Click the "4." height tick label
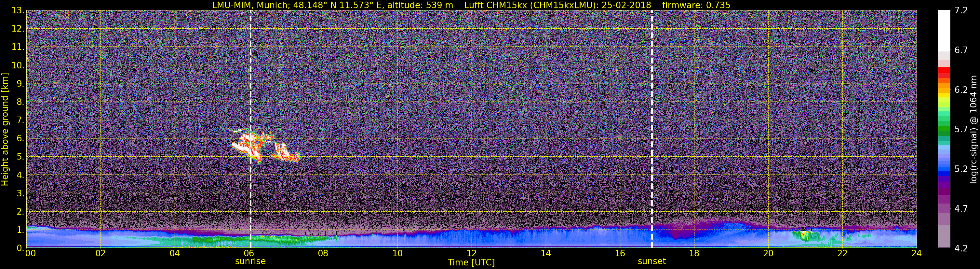Screen dimensions: 980x269 point(20,175)
